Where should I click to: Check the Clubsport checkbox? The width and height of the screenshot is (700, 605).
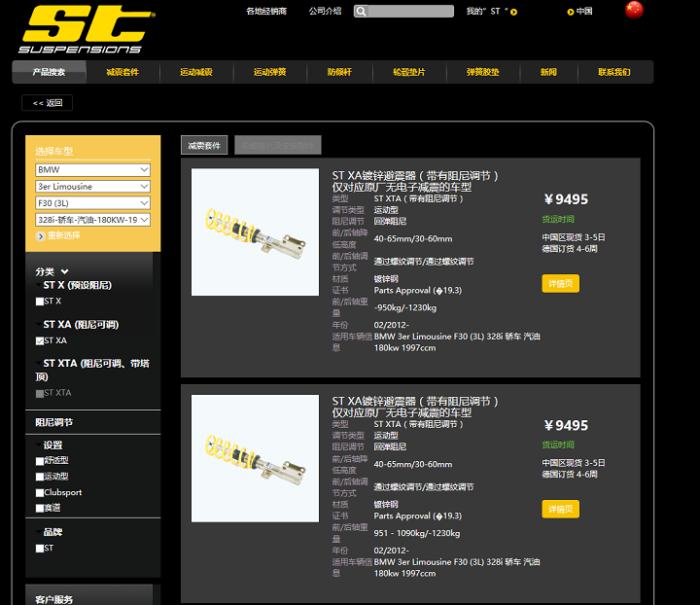pos(40,492)
